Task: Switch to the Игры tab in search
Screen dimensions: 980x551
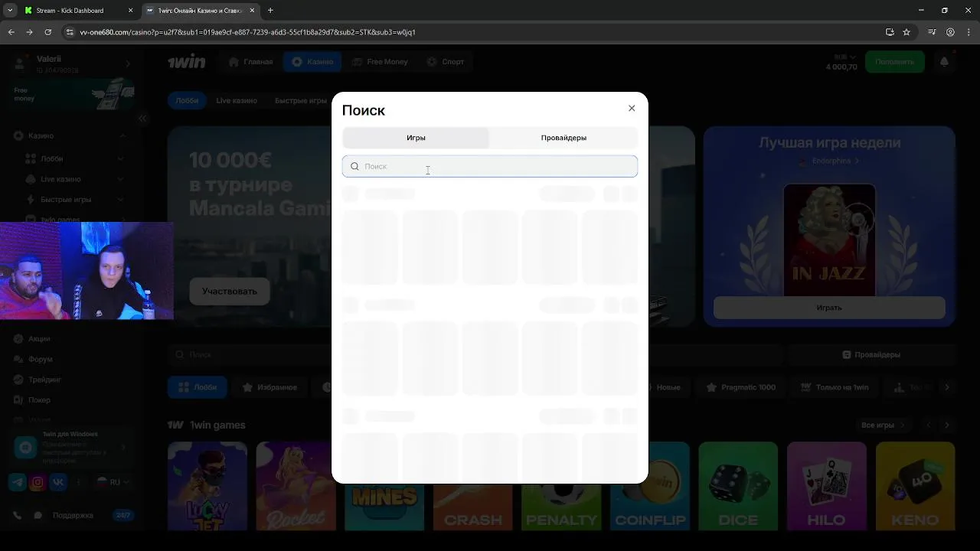Action: 416,138
